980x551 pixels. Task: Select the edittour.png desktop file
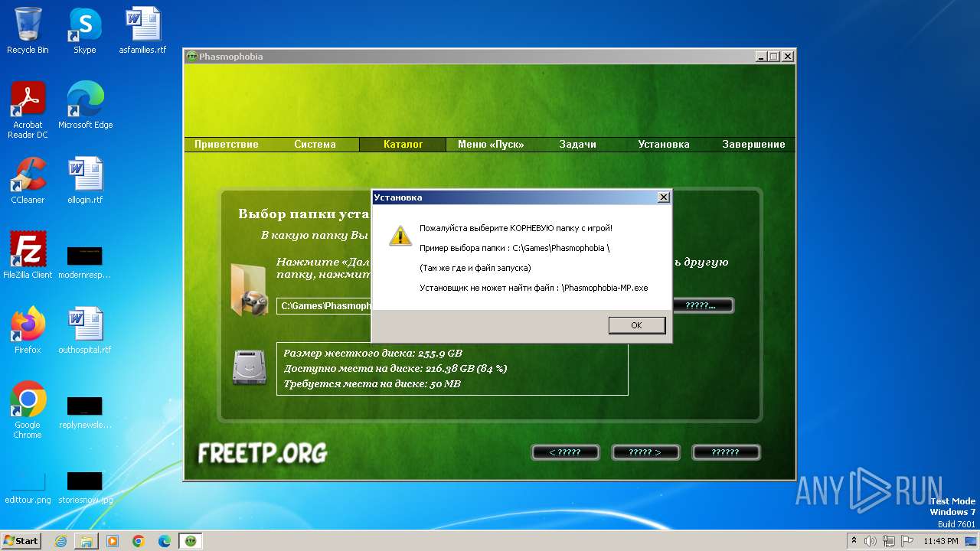tap(28, 488)
